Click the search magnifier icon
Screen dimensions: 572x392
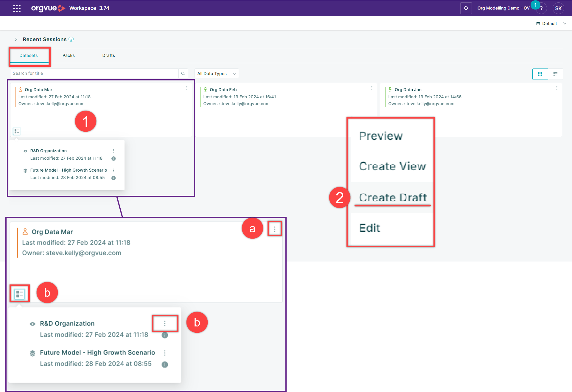183,74
